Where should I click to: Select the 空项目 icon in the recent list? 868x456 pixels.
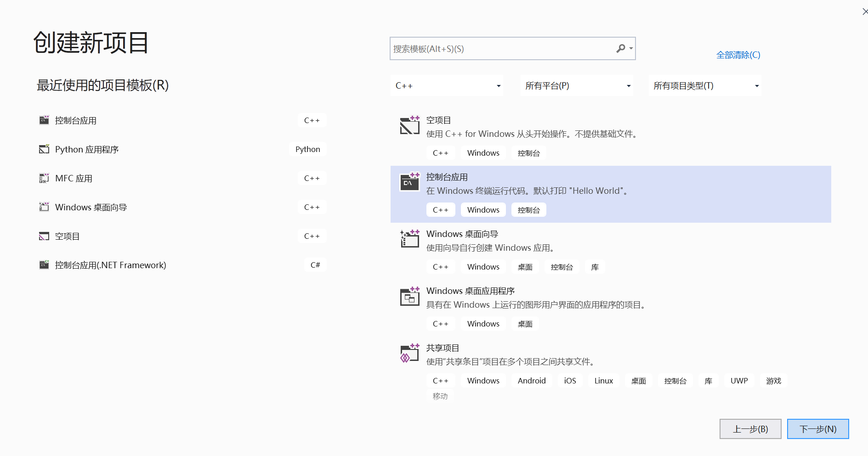click(44, 236)
